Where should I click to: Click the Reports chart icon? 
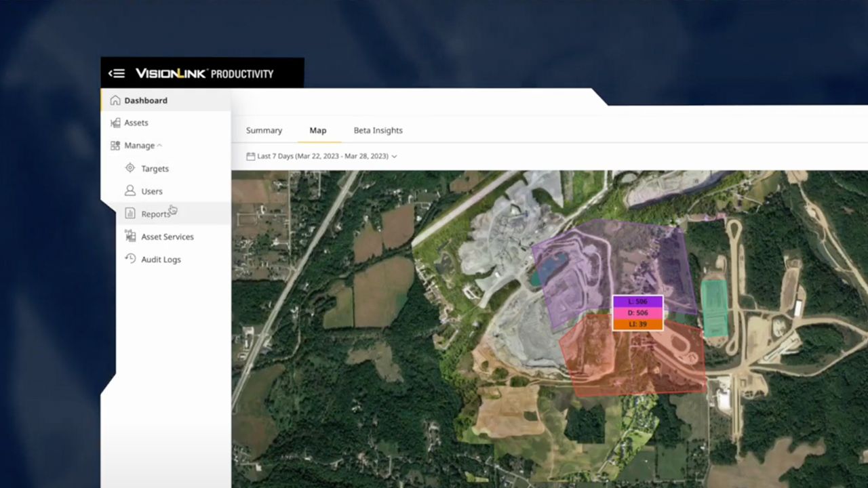[130, 214]
